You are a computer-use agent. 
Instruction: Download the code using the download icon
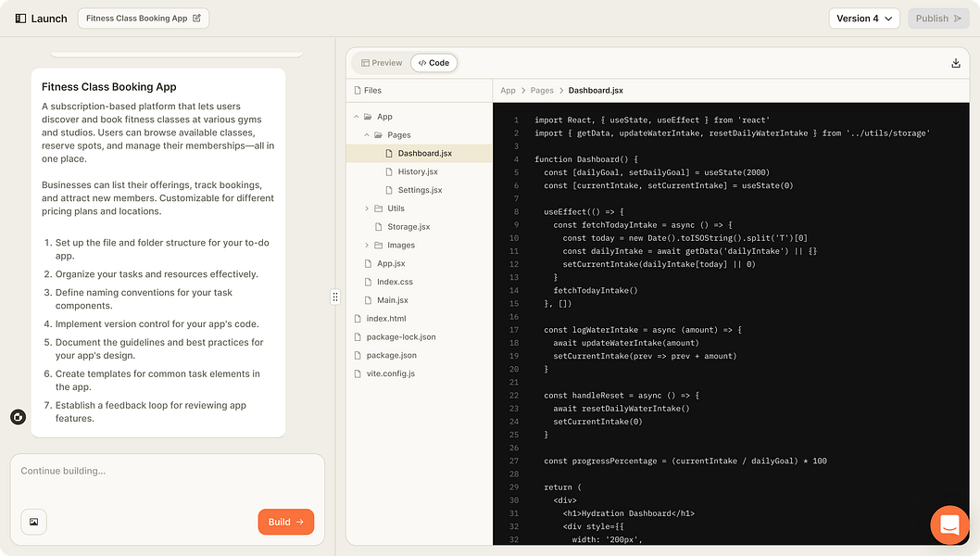tap(956, 63)
